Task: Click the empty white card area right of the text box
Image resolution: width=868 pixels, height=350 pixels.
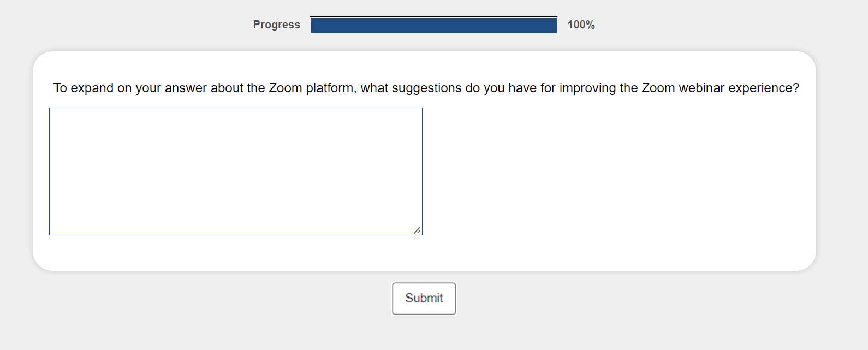Action: click(617, 175)
